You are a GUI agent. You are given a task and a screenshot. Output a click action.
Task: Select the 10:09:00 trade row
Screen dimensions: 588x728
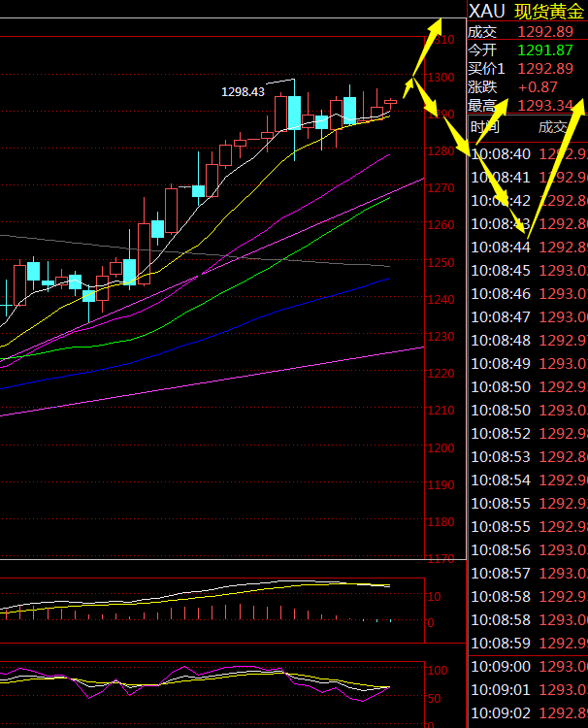(x=528, y=667)
